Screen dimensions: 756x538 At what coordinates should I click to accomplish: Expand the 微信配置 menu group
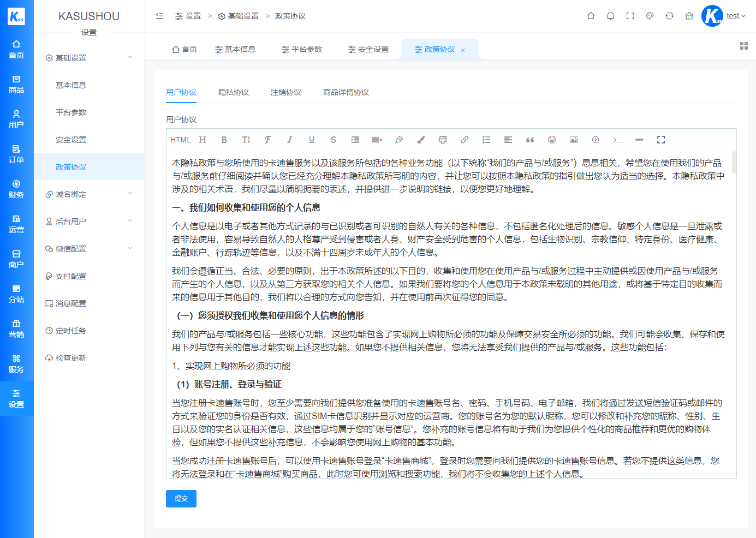[89, 248]
